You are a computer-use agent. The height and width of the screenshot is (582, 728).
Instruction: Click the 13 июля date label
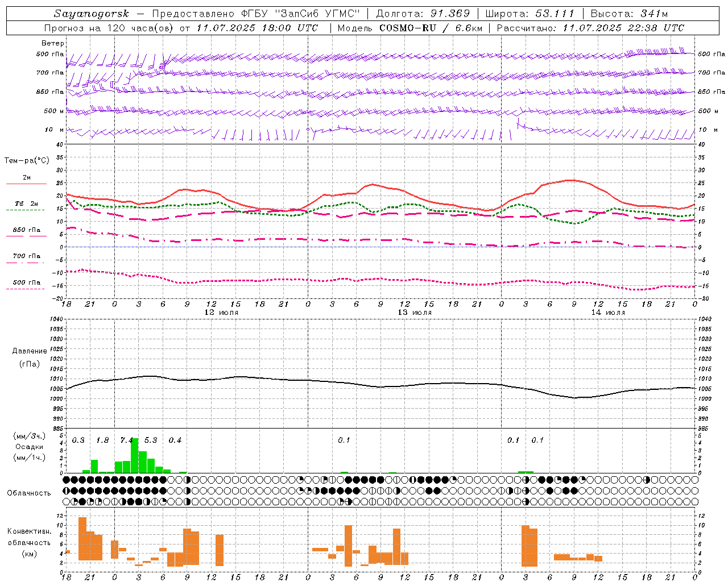[415, 313]
